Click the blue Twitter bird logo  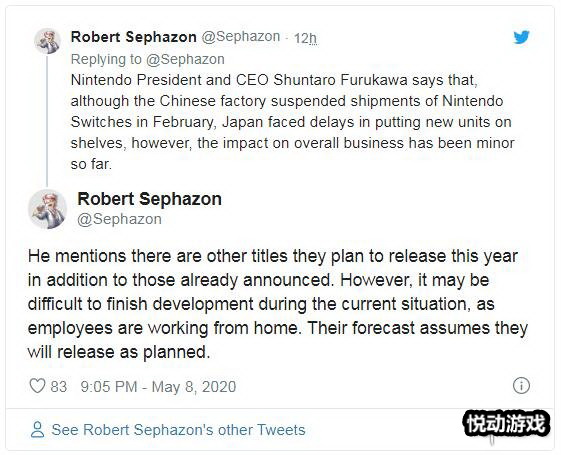pos(521,37)
